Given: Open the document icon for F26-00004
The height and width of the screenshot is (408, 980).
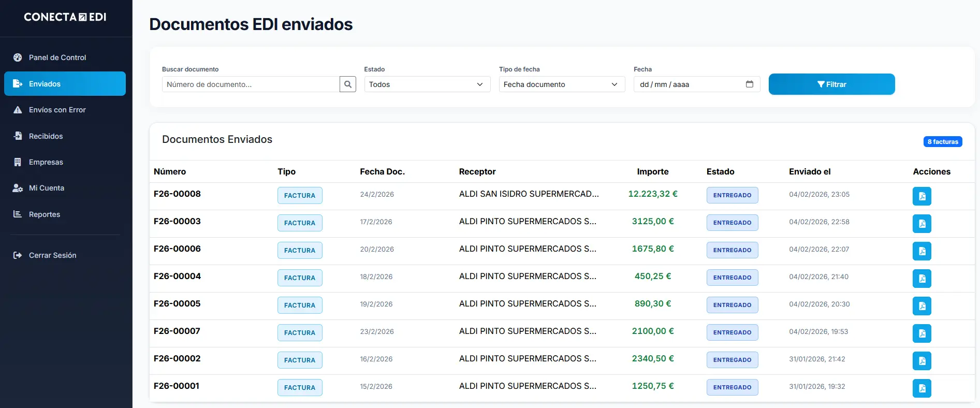Looking at the screenshot, I should pos(922,279).
